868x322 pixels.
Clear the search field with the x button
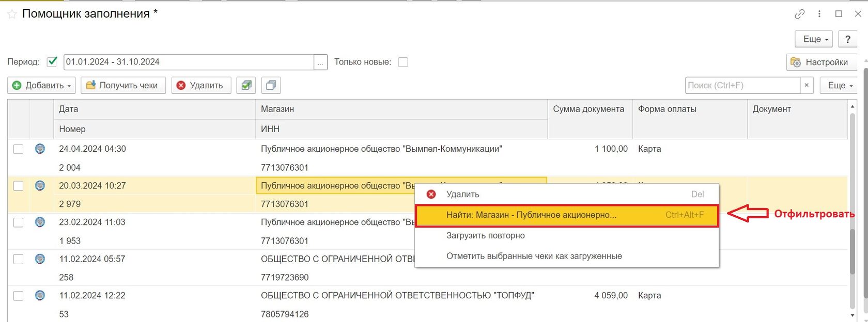[807, 85]
